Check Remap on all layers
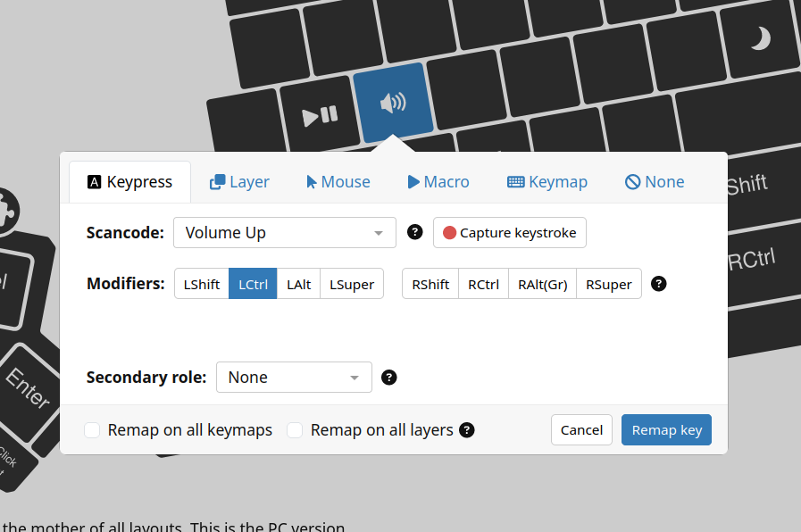 point(295,430)
